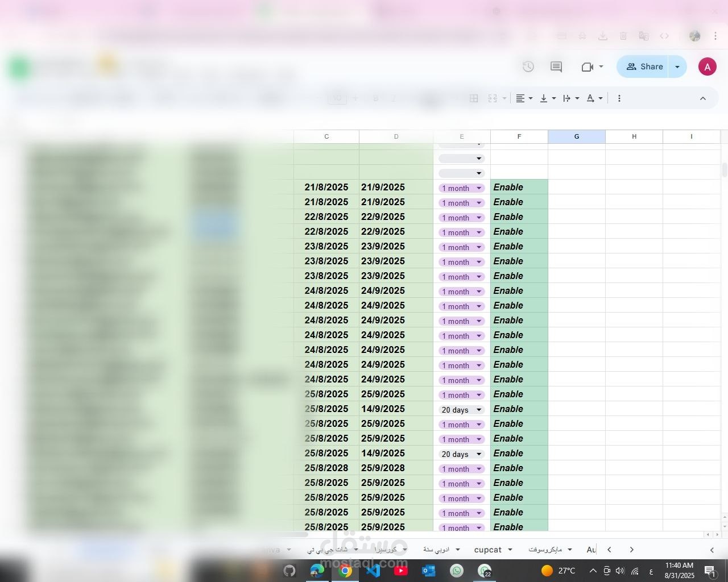Switch to the partially shown Au sheet tab

click(x=591, y=550)
